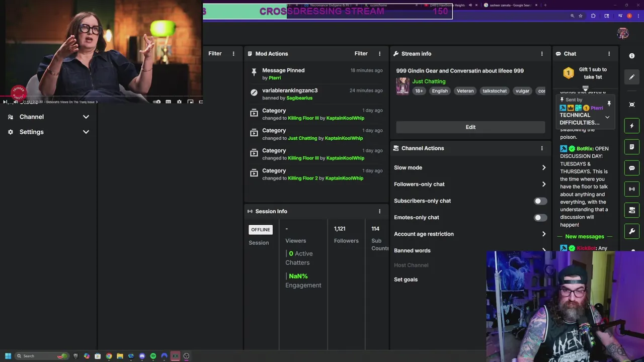Viewport: 644px width, 362px height.
Task: Toggle video autoplay switch
Action: 157,102
